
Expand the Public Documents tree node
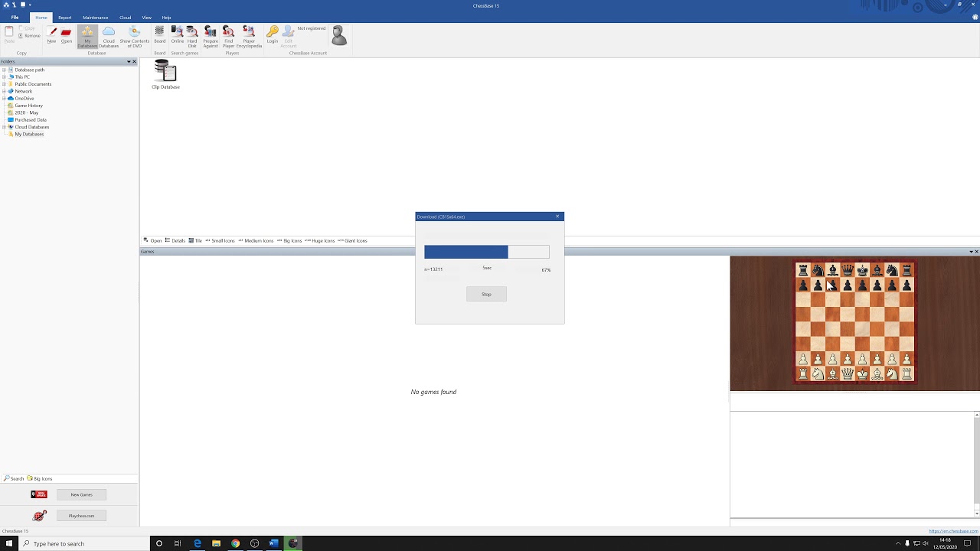[x=4, y=84]
